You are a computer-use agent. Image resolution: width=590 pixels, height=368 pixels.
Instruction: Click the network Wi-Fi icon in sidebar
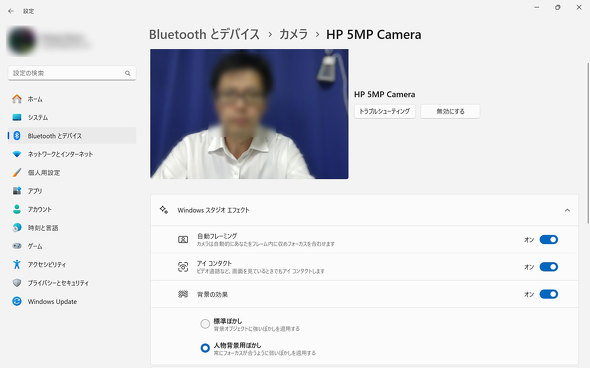point(17,154)
